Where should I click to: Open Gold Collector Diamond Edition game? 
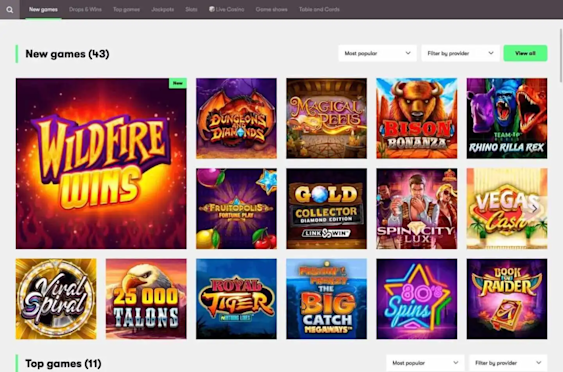point(326,209)
